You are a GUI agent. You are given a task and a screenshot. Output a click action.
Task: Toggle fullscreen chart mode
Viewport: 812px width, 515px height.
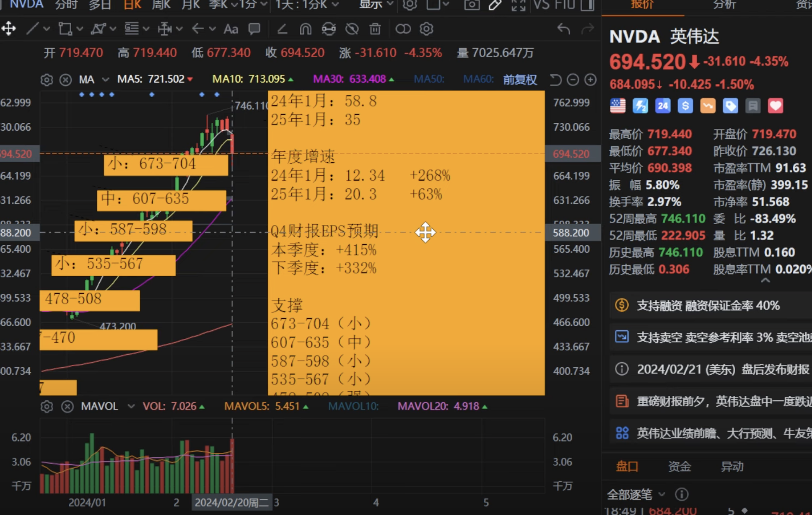click(518, 5)
